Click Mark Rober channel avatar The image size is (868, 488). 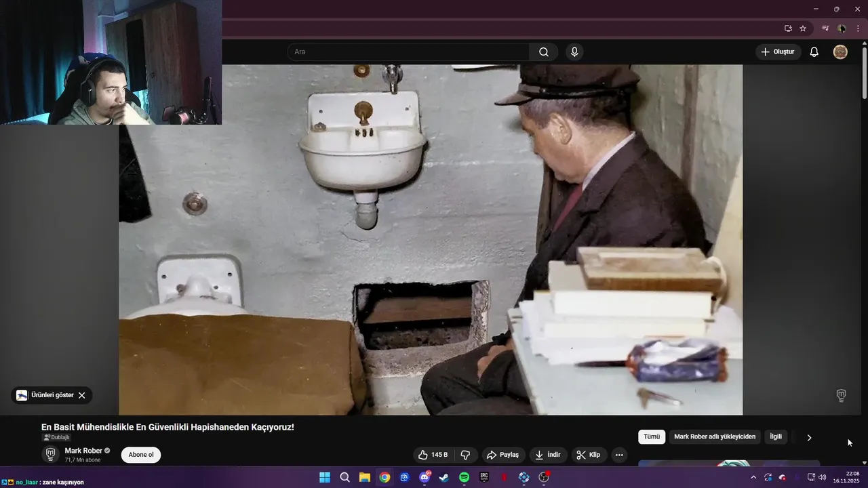click(50, 454)
